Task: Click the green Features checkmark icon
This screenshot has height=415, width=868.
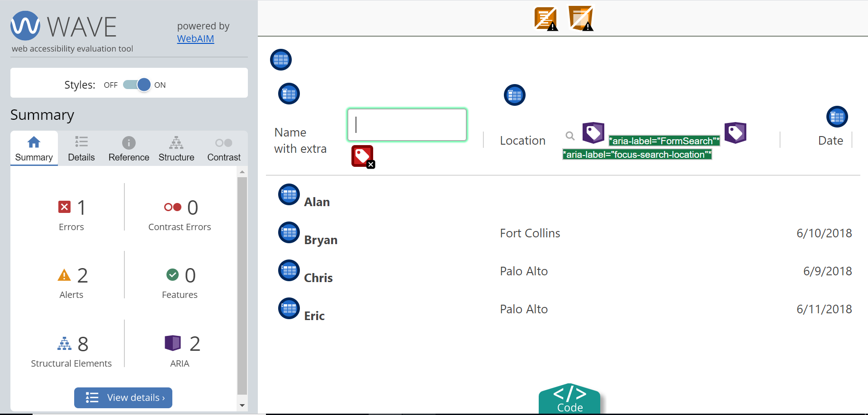Action: tap(172, 275)
